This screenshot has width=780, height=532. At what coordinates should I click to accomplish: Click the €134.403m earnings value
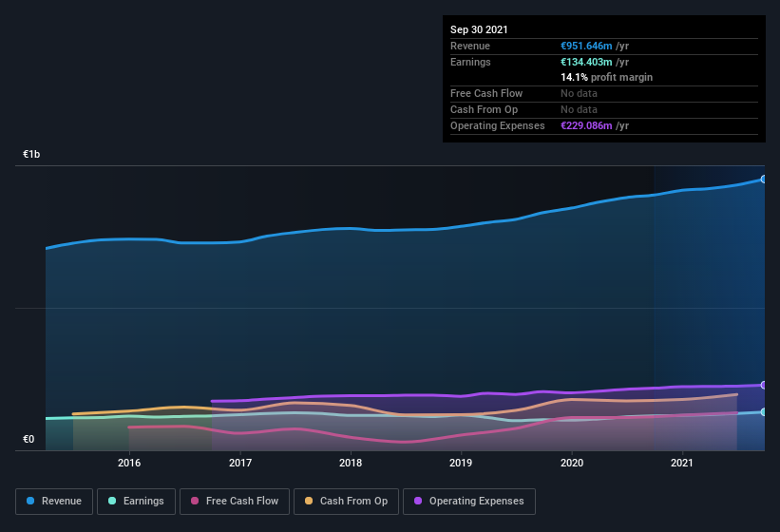tap(586, 62)
